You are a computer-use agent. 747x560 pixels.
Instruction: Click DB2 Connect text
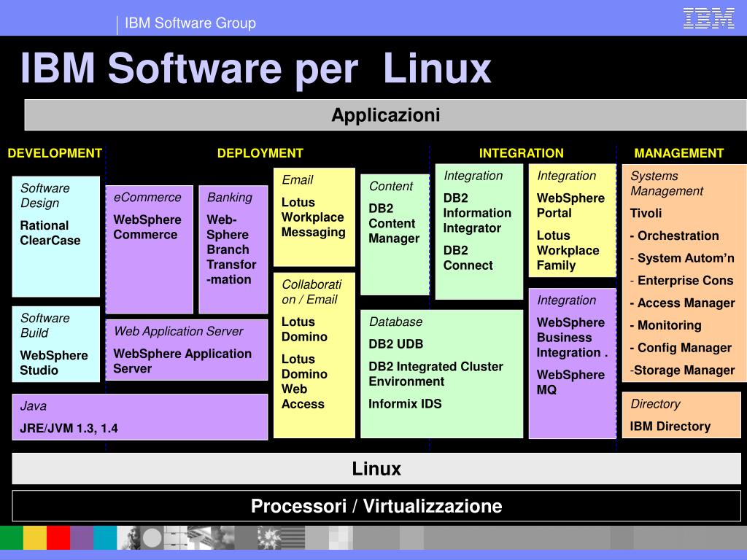pos(468,257)
